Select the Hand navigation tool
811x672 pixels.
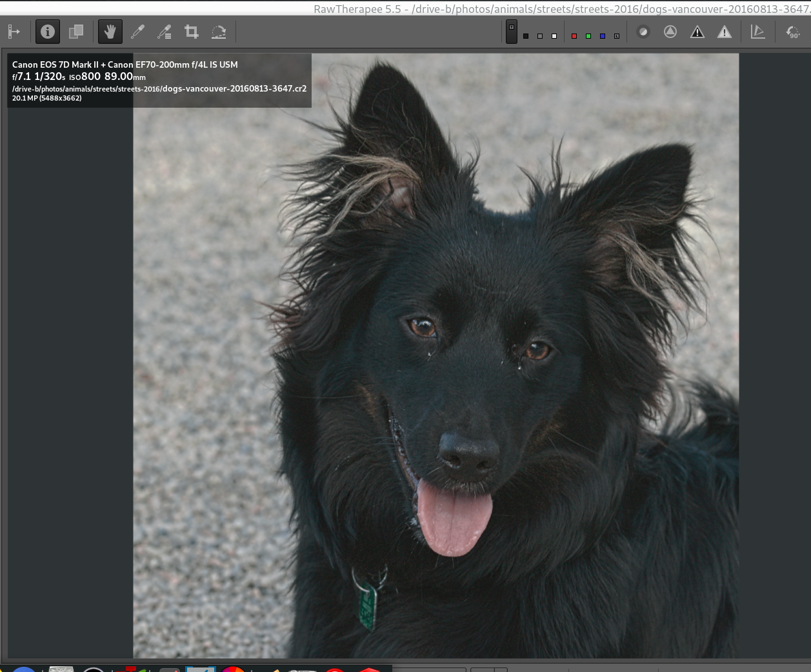coord(110,32)
